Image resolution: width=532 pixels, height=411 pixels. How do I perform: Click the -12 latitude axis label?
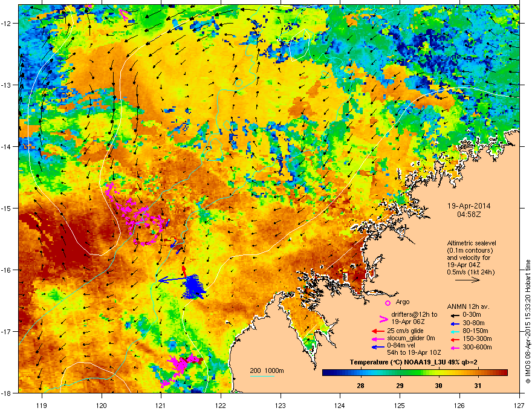coord(7,24)
